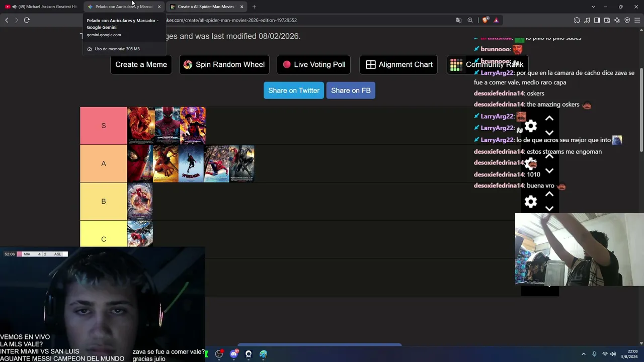
Task: Open Wi-Fi network settings in tray
Action: coord(605,354)
